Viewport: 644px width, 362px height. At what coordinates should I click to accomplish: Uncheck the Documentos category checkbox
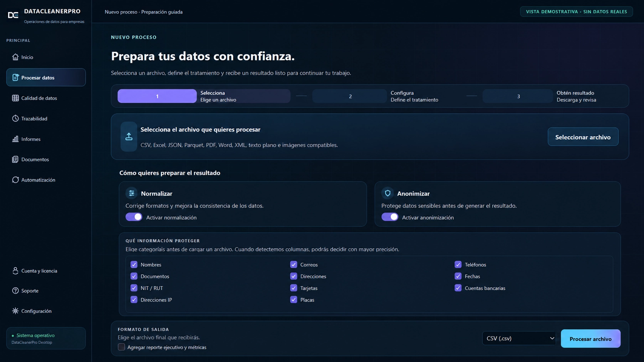click(x=134, y=276)
